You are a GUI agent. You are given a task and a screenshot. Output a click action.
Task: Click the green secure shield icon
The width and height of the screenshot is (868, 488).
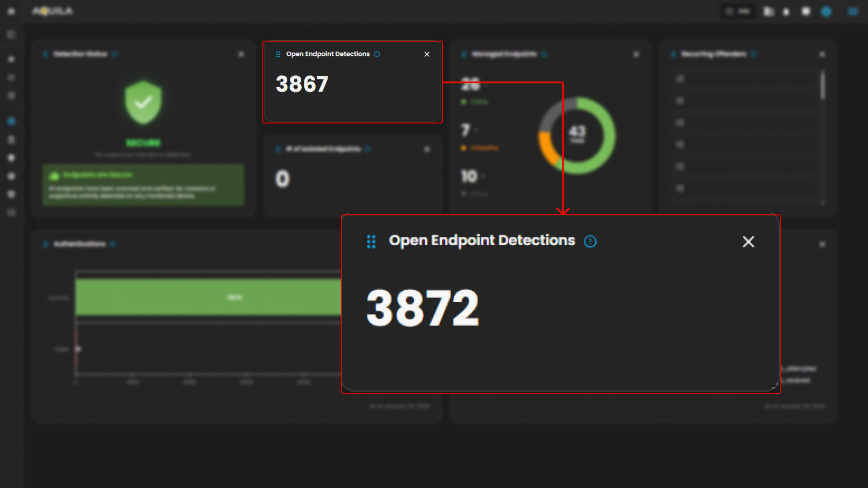tap(143, 102)
